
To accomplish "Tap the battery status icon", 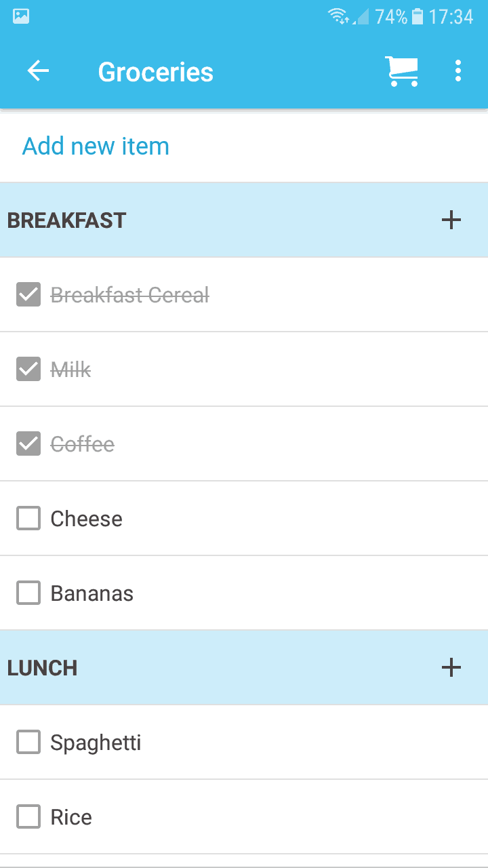I will click(418, 16).
